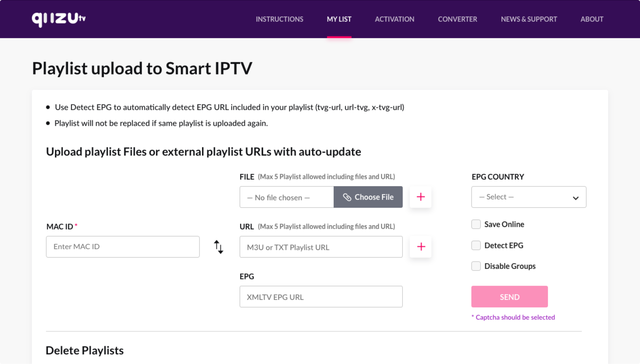
Task: Navigate to the Converter page
Action: pyautogui.click(x=457, y=19)
